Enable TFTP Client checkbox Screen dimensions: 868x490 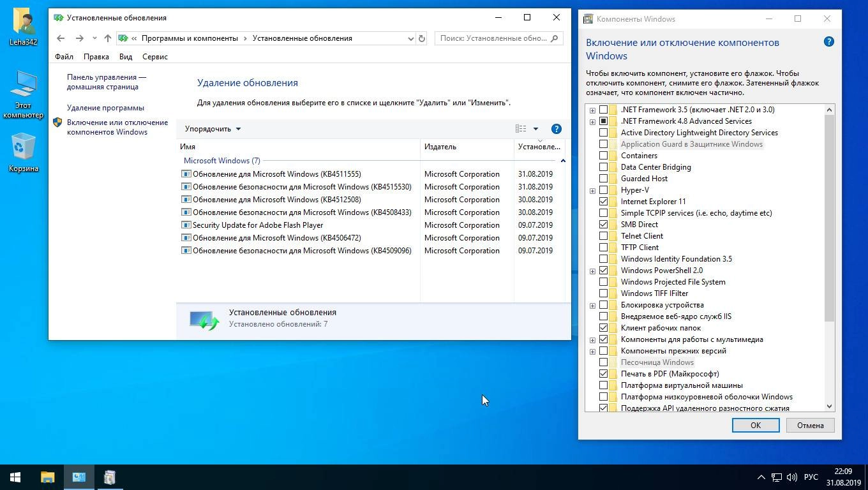[603, 248]
